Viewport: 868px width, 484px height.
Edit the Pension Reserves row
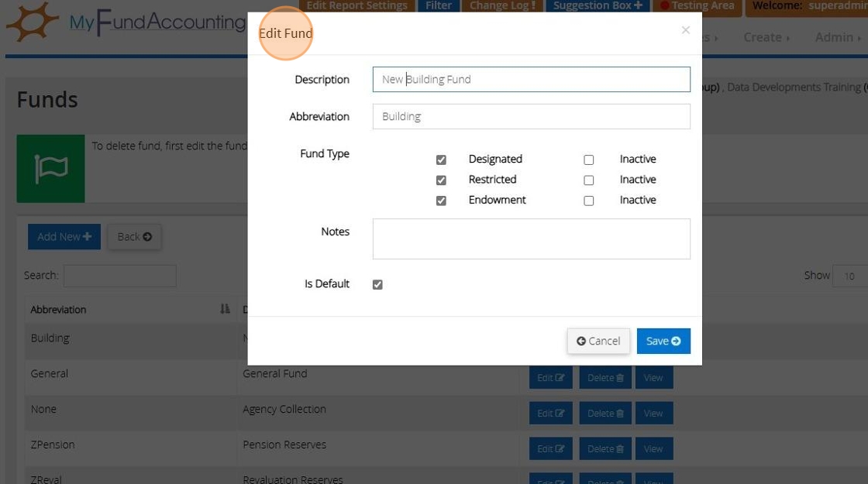point(551,448)
